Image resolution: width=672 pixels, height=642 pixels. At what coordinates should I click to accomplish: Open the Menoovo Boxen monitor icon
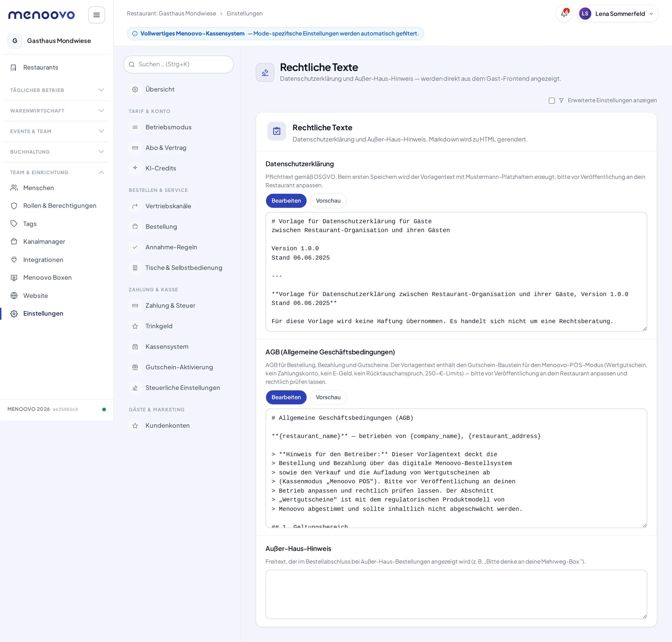point(14,278)
